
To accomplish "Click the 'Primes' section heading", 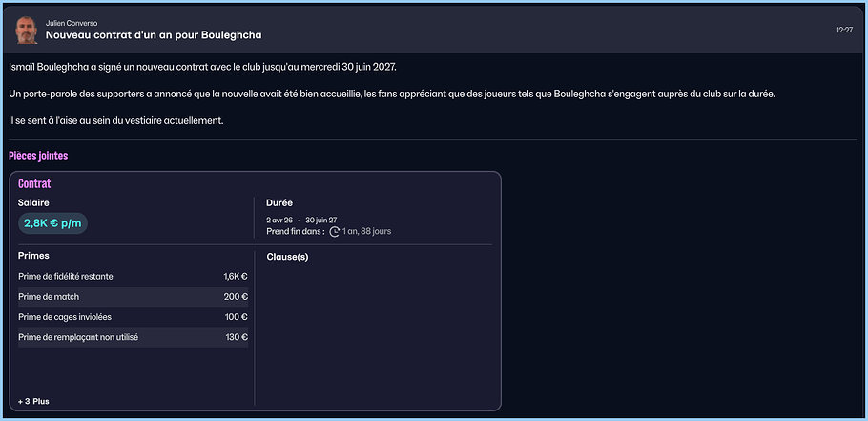I will coord(33,256).
